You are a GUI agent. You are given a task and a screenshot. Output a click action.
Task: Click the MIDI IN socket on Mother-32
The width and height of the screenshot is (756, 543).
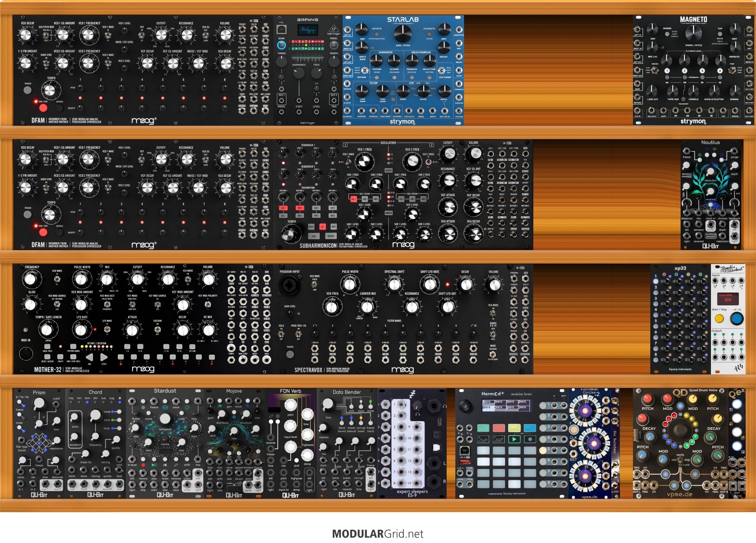point(26,354)
